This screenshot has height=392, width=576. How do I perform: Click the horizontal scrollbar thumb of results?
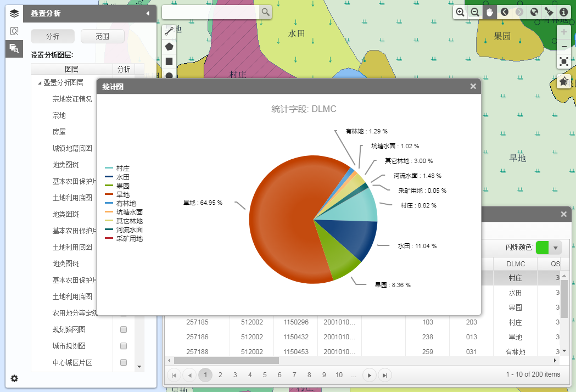pyautogui.click(x=226, y=361)
